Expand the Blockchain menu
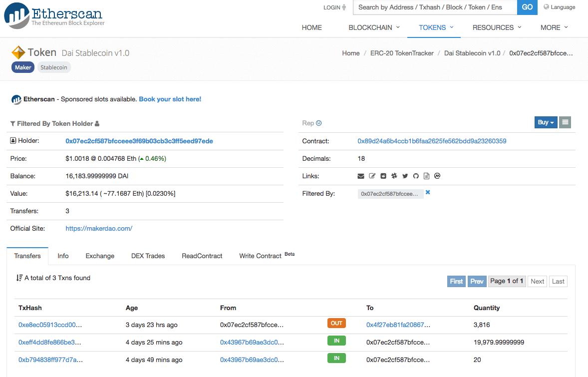Viewport: 588px width, 377px height. click(374, 28)
